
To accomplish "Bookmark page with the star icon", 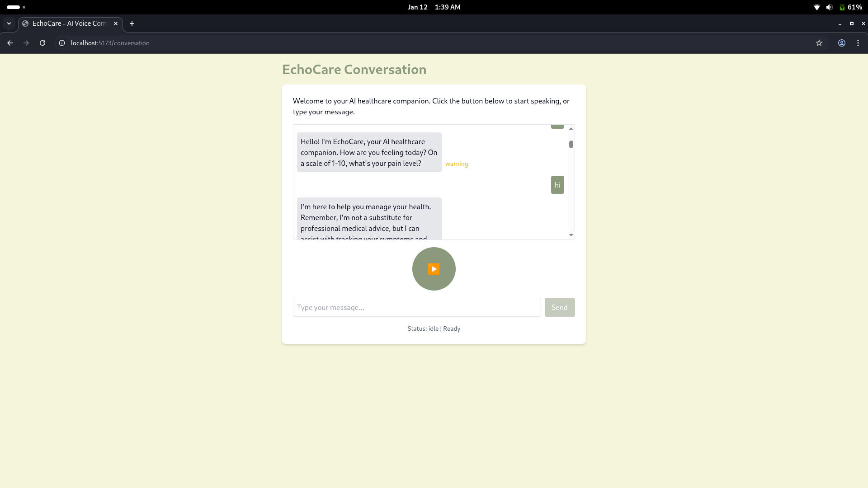I will (819, 43).
